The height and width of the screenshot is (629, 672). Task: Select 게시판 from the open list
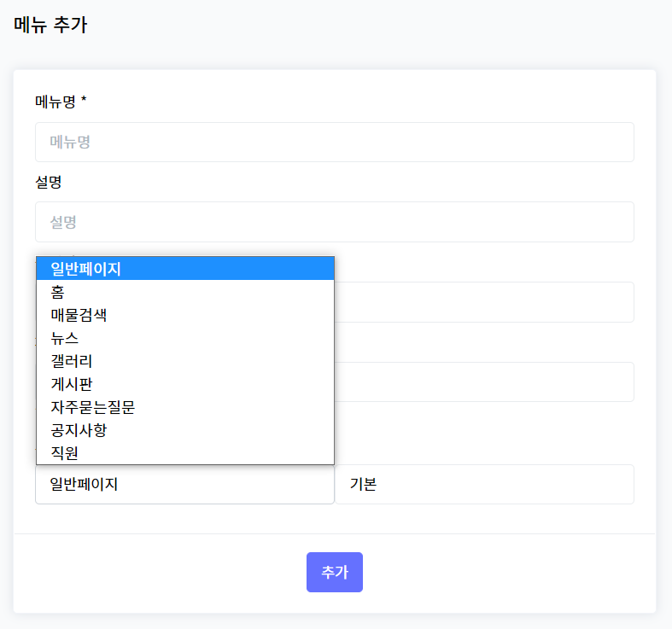(x=185, y=384)
